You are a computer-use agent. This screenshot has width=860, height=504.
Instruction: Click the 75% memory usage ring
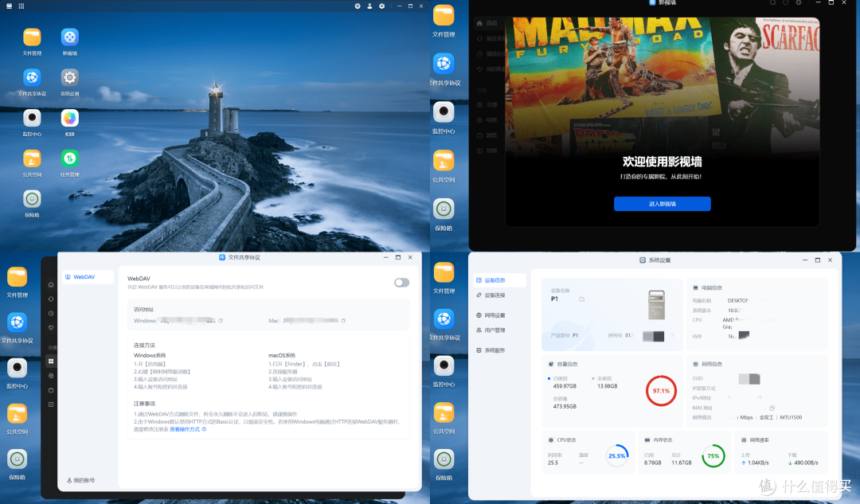[713, 455]
